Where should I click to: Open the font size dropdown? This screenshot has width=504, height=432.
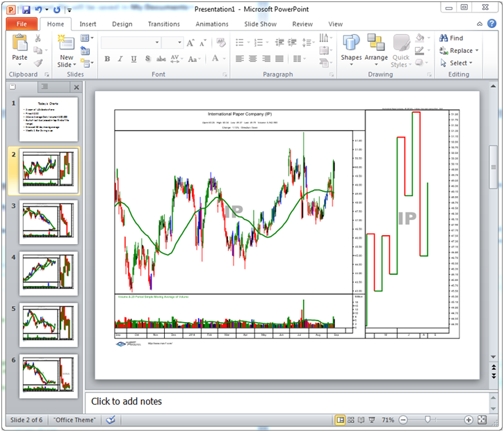(x=179, y=42)
